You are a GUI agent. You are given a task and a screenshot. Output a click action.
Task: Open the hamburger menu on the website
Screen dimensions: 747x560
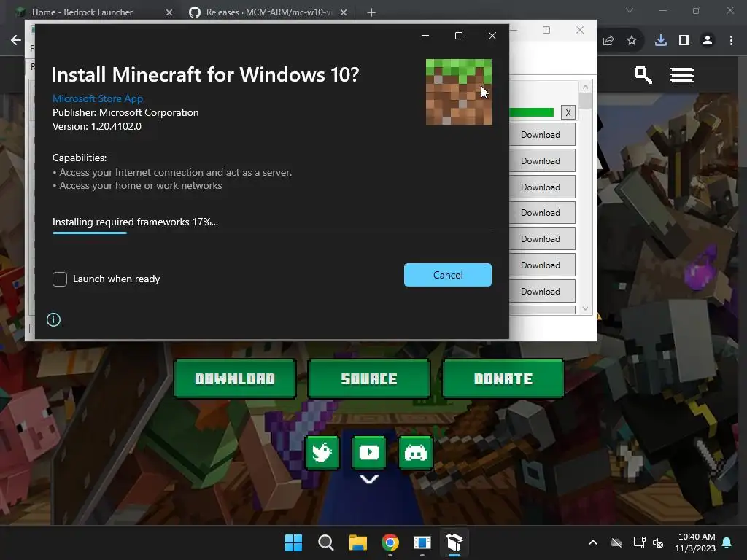(x=682, y=75)
